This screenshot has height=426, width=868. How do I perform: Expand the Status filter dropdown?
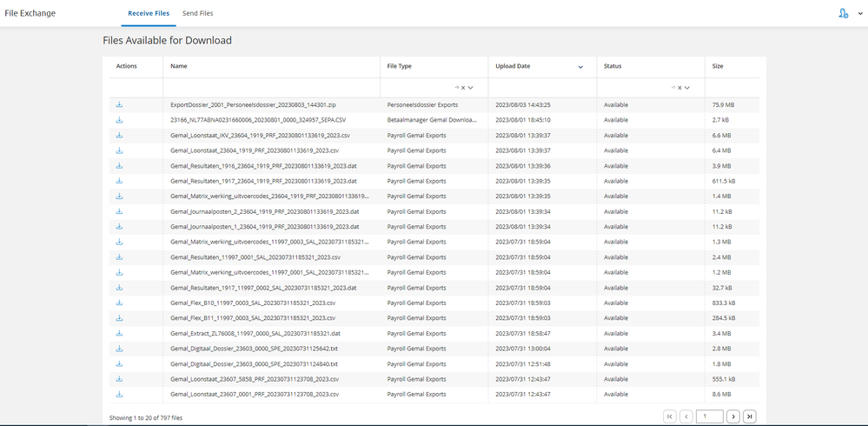click(x=689, y=88)
